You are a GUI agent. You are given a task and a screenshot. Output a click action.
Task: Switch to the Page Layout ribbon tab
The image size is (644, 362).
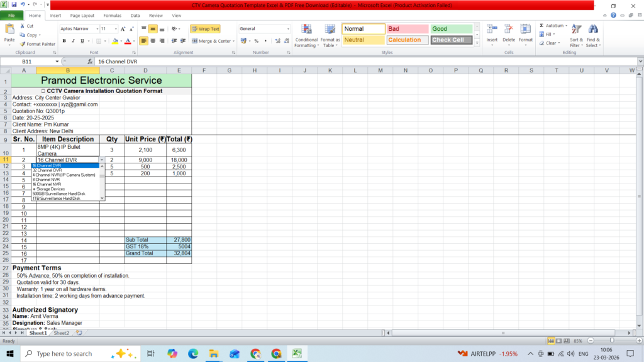click(x=82, y=16)
